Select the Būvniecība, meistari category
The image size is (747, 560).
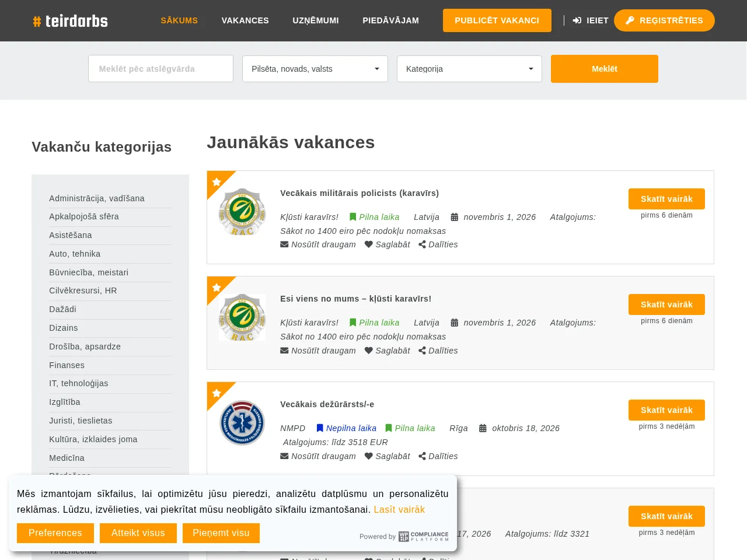click(89, 272)
